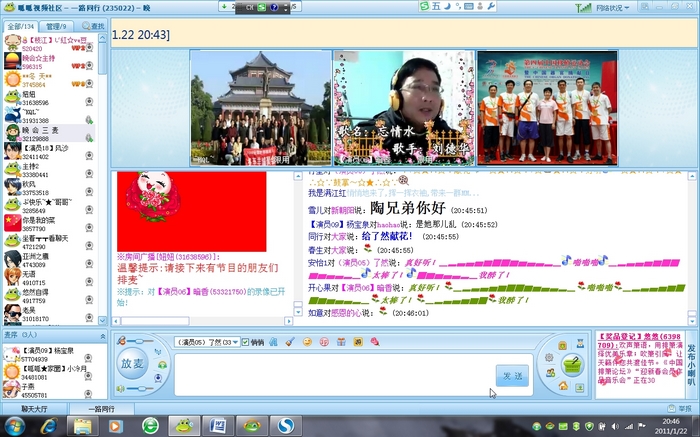Viewport: 700px width, 437px height.
Task: Click the yellow safe icon above basket
Action: coord(562,345)
